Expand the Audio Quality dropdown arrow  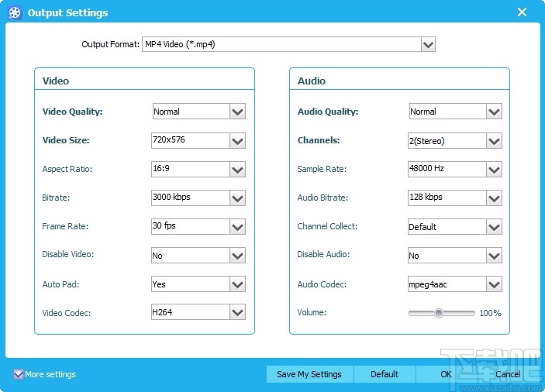(495, 112)
